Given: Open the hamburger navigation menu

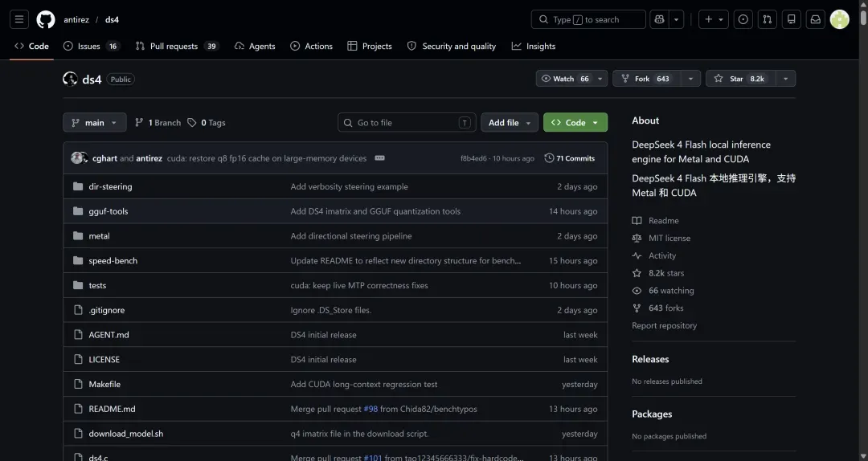Looking at the screenshot, I should pos(19,19).
